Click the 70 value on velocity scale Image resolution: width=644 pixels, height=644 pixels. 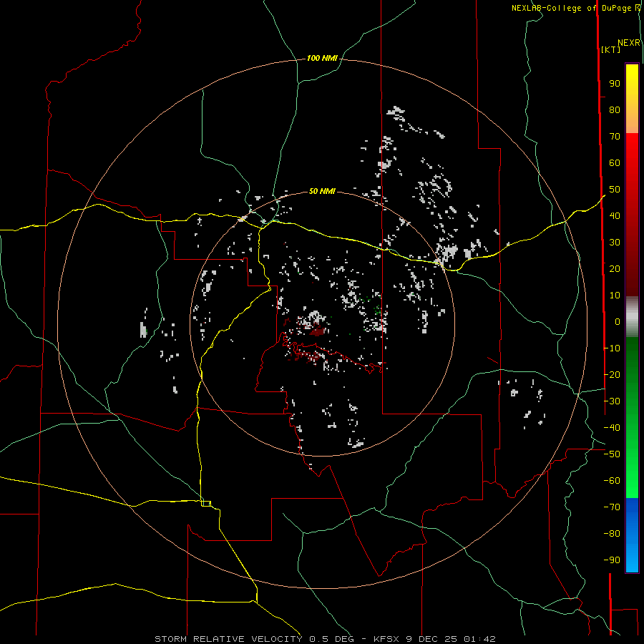point(615,137)
